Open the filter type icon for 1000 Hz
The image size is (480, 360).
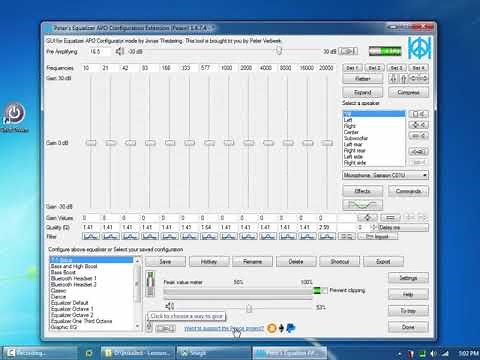coord(228,236)
